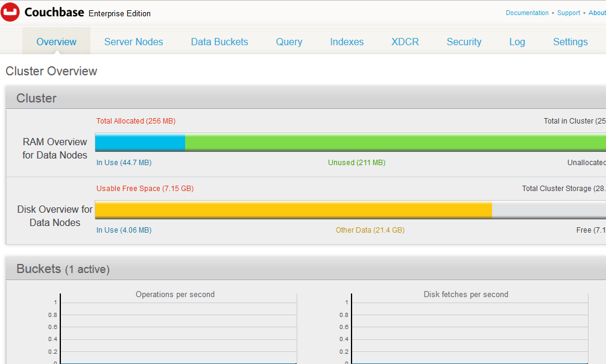Click the In Use (4.06 MB) label
Screen dimensions: 606x364
(x=124, y=230)
